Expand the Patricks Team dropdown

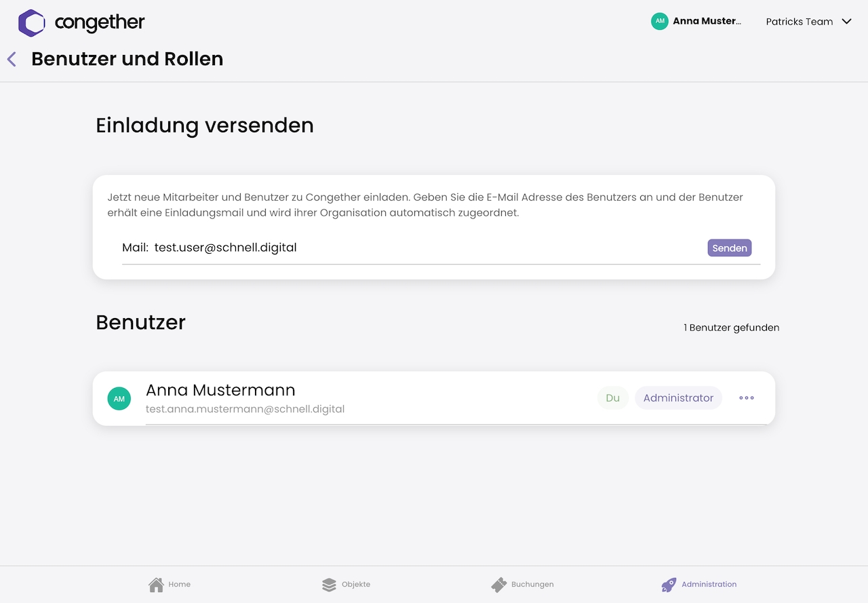[800, 22]
